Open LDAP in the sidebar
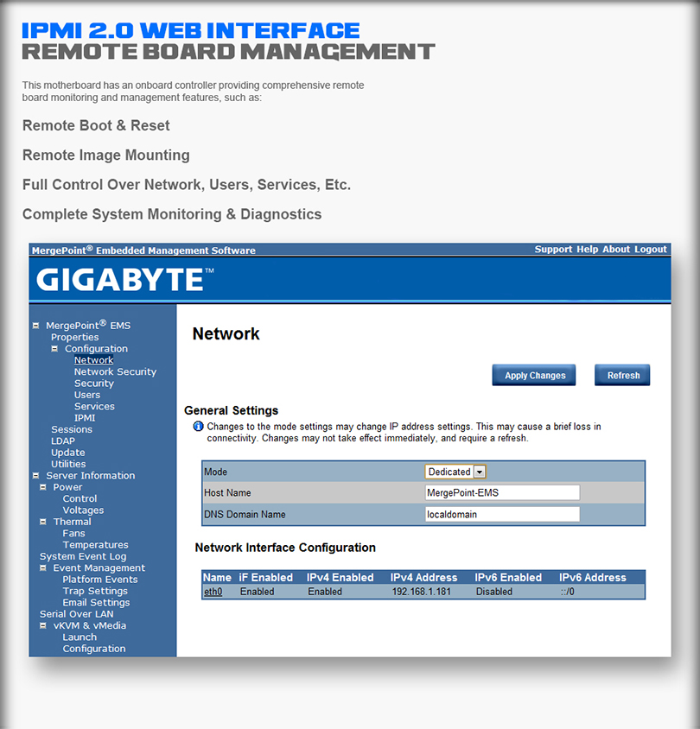The image size is (700, 729). [x=63, y=441]
